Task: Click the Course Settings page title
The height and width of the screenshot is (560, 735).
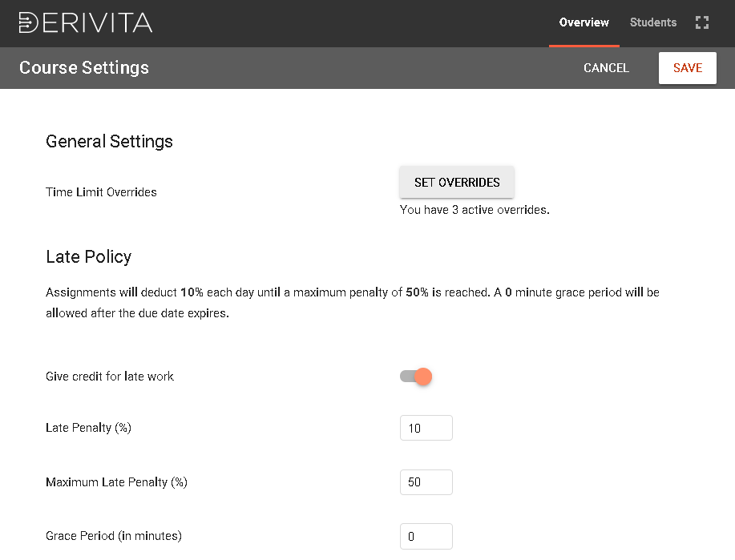Action: 84,68
